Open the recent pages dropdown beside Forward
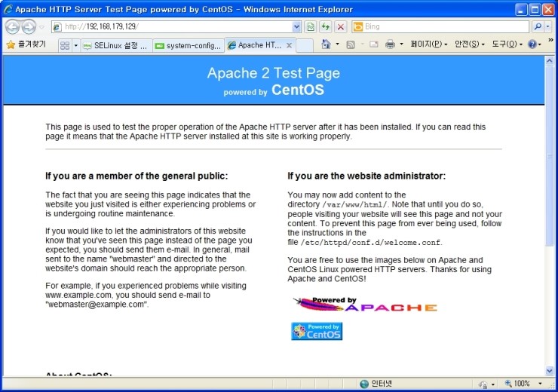The width and height of the screenshot is (558, 392). pos(42,27)
